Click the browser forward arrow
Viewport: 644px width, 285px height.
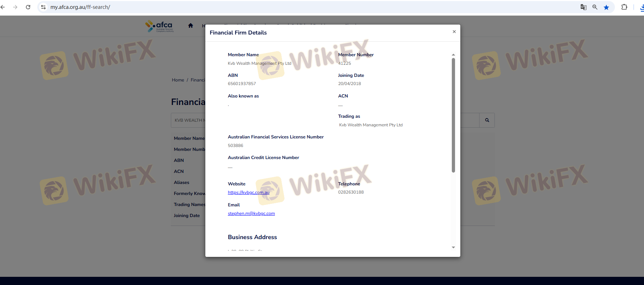pyautogui.click(x=15, y=7)
